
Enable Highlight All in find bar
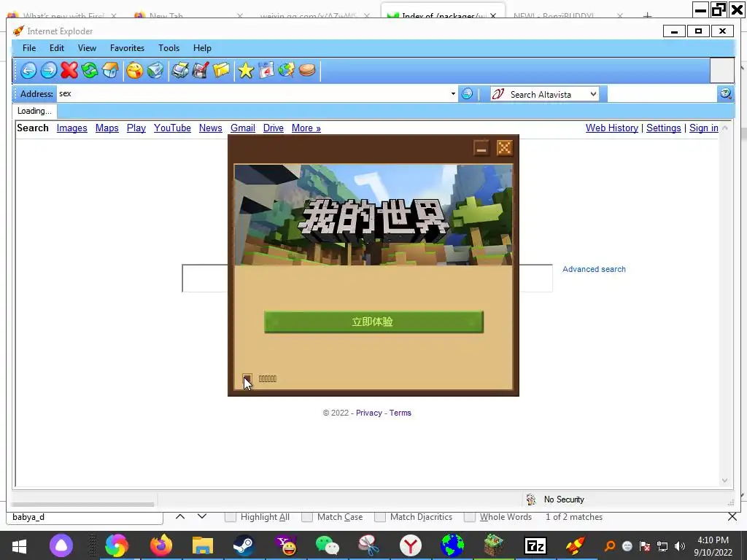[230, 517]
